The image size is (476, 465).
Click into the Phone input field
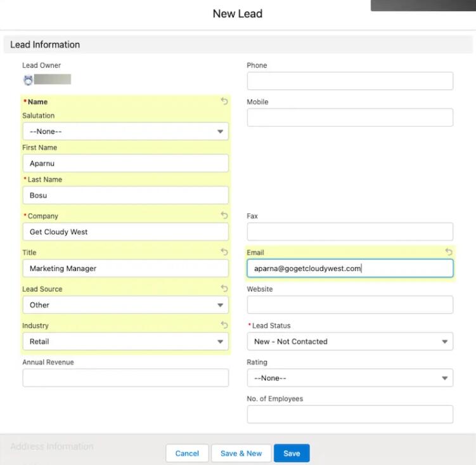(x=350, y=81)
